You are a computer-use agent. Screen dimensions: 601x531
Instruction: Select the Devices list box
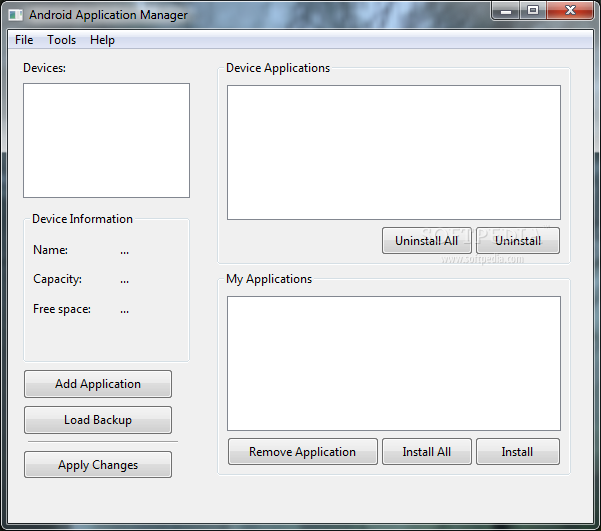[x=107, y=140]
